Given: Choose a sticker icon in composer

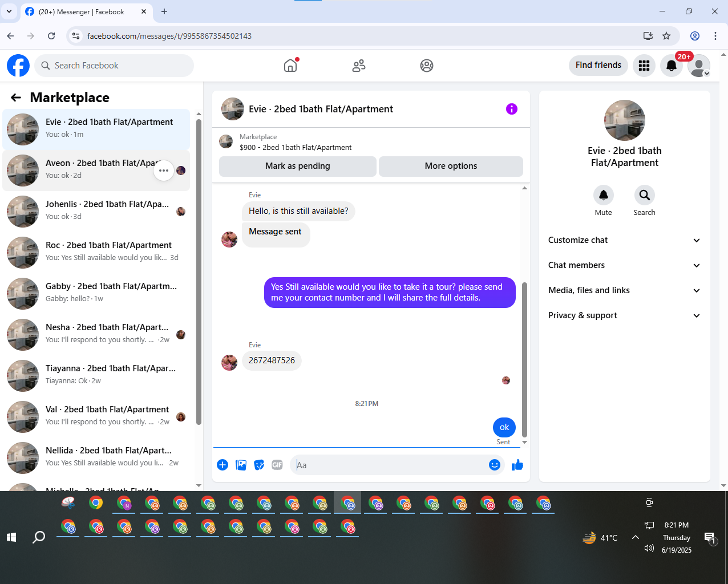Looking at the screenshot, I should click(260, 465).
